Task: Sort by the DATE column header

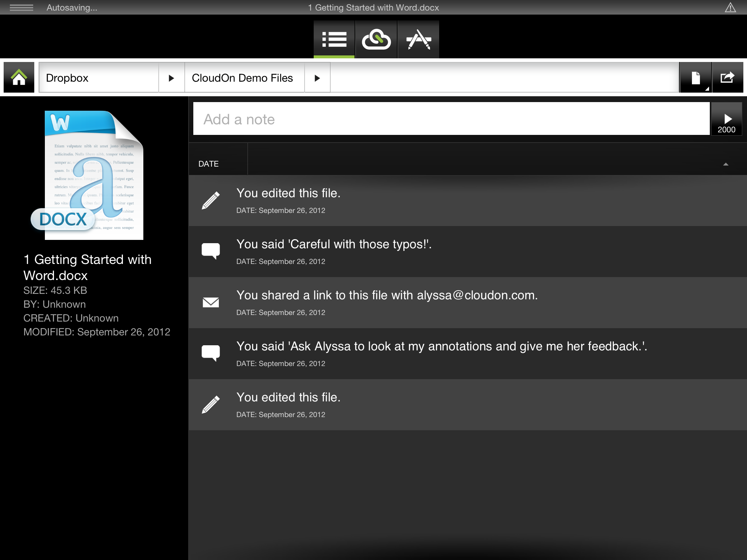Action: coord(209,164)
